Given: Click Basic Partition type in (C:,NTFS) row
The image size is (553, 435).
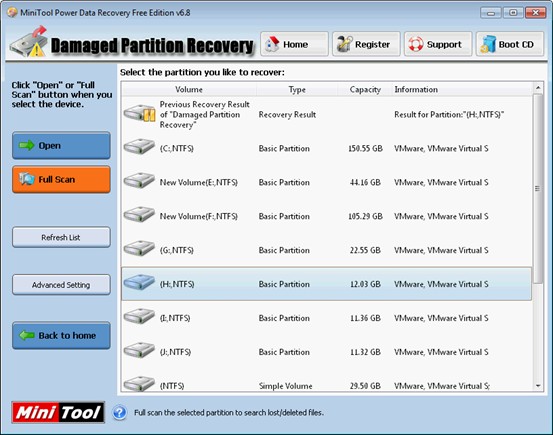Looking at the screenshot, I should coord(284,148).
